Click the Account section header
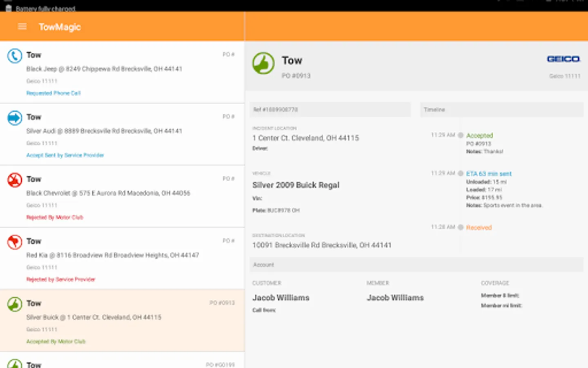Viewport: 588px width, 368px height. pyautogui.click(x=416, y=265)
